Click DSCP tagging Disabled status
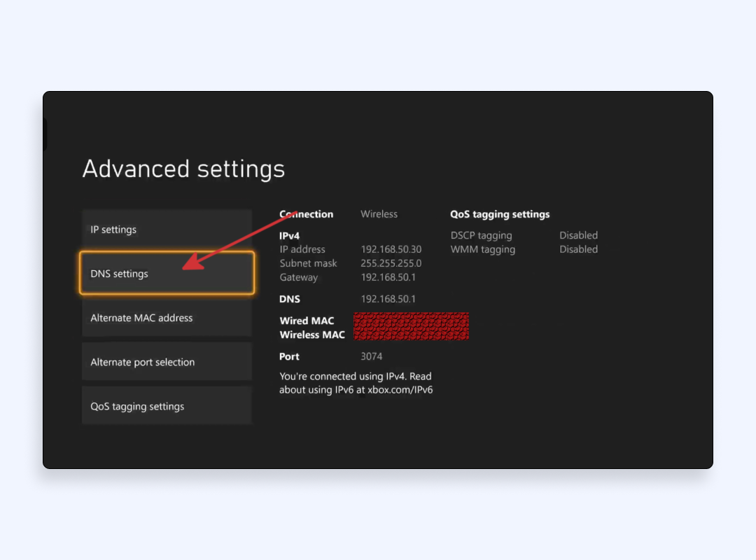Screen dimensions: 756x560 click(578, 235)
